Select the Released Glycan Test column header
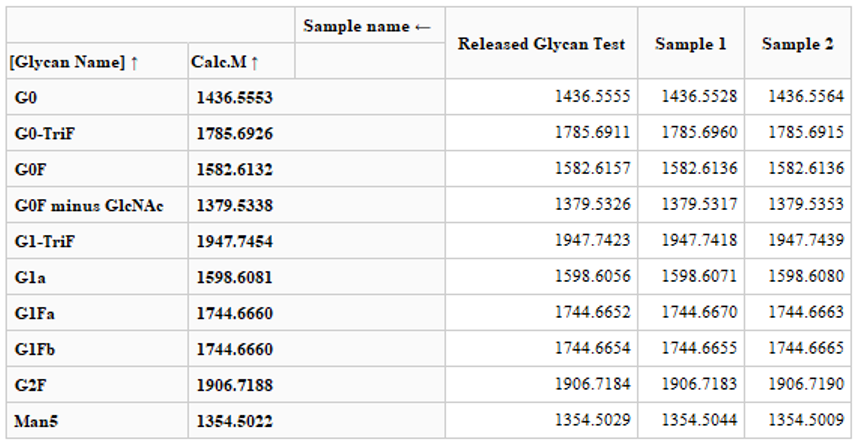 (541, 44)
